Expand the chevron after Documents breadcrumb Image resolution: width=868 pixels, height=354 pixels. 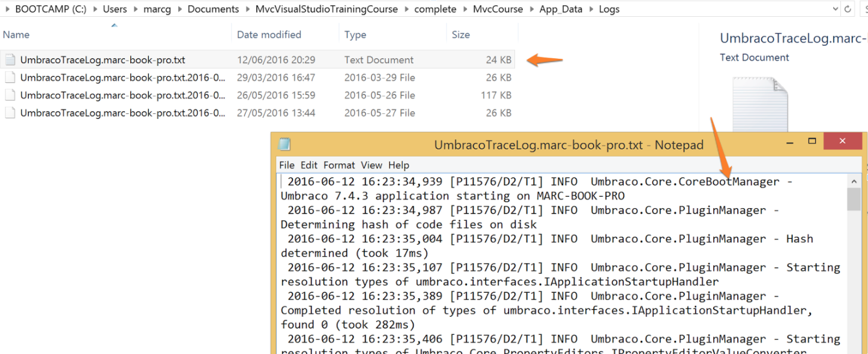(x=247, y=9)
